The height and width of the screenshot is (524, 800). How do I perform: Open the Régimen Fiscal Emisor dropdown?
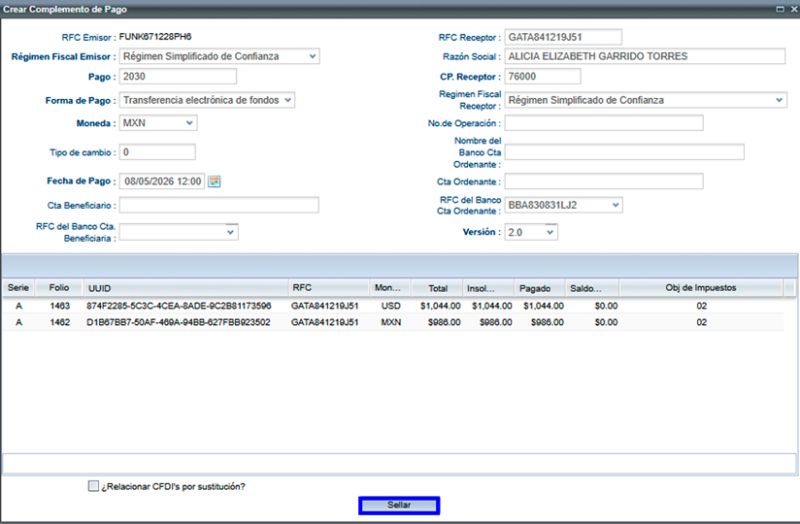(x=312, y=56)
